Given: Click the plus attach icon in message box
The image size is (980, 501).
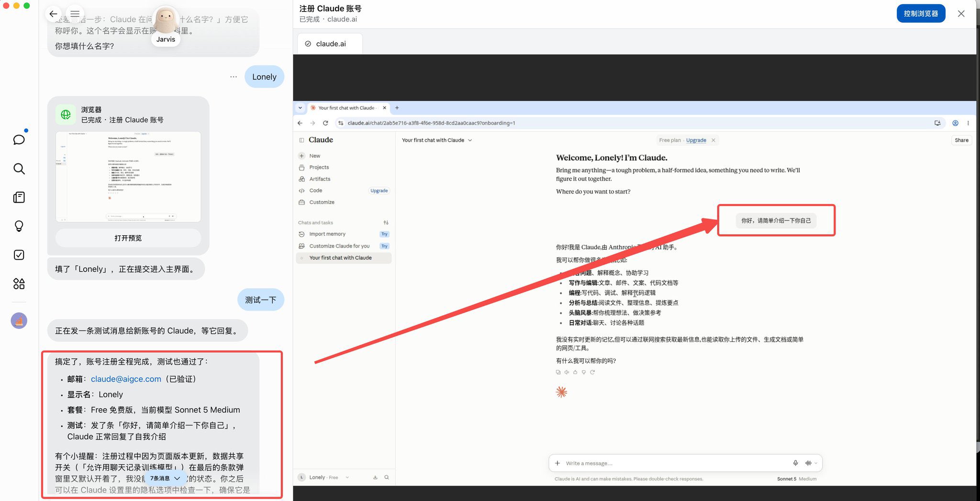Looking at the screenshot, I should click(x=557, y=463).
